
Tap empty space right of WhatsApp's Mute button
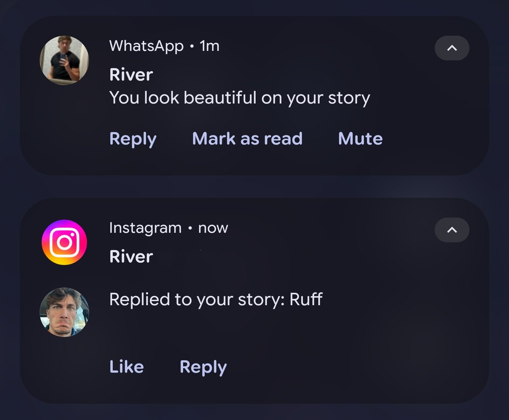(x=433, y=139)
